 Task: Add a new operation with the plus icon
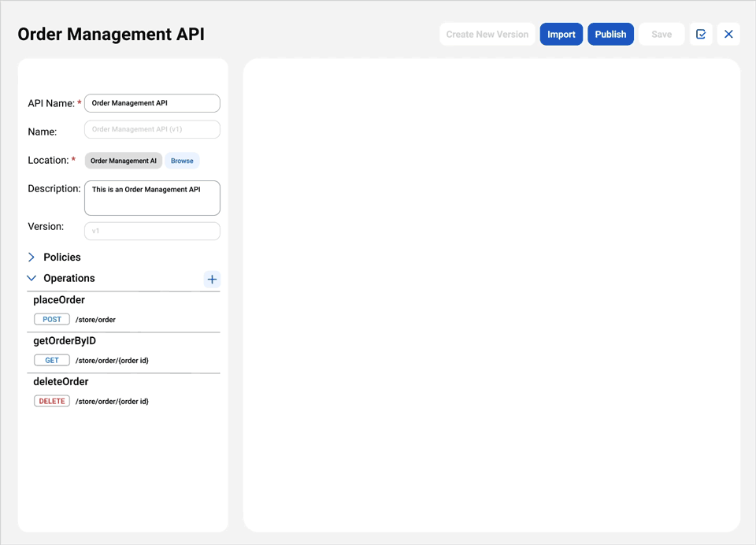[211, 279]
